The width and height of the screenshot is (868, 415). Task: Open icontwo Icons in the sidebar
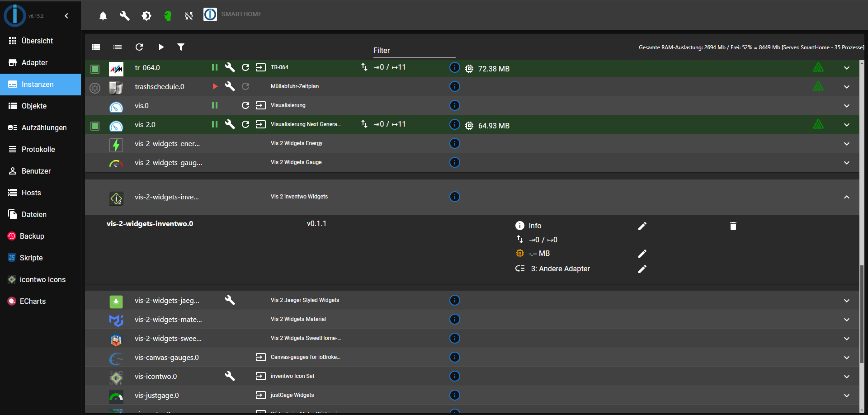coord(41,279)
